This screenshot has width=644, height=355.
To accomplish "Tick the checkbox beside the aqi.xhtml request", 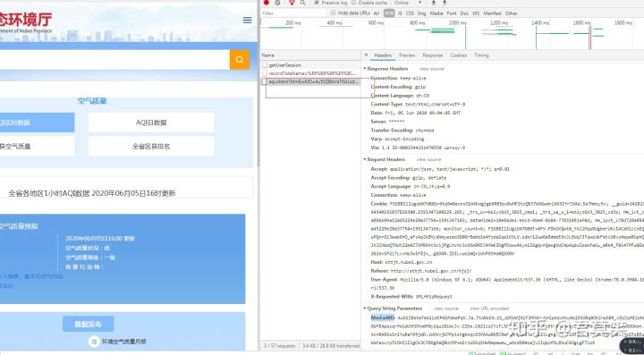I will [x=265, y=81].
